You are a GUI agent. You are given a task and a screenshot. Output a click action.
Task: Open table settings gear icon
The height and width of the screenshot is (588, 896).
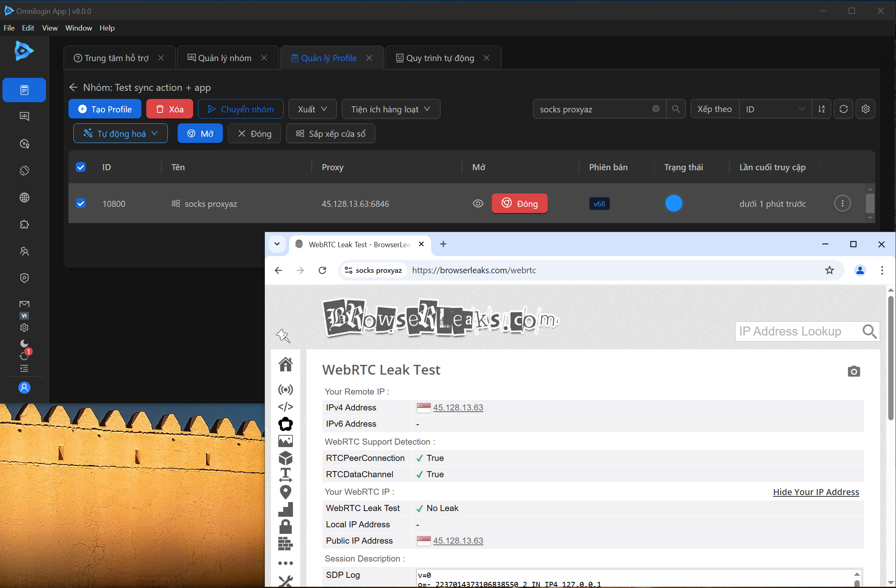click(x=865, y=109)
